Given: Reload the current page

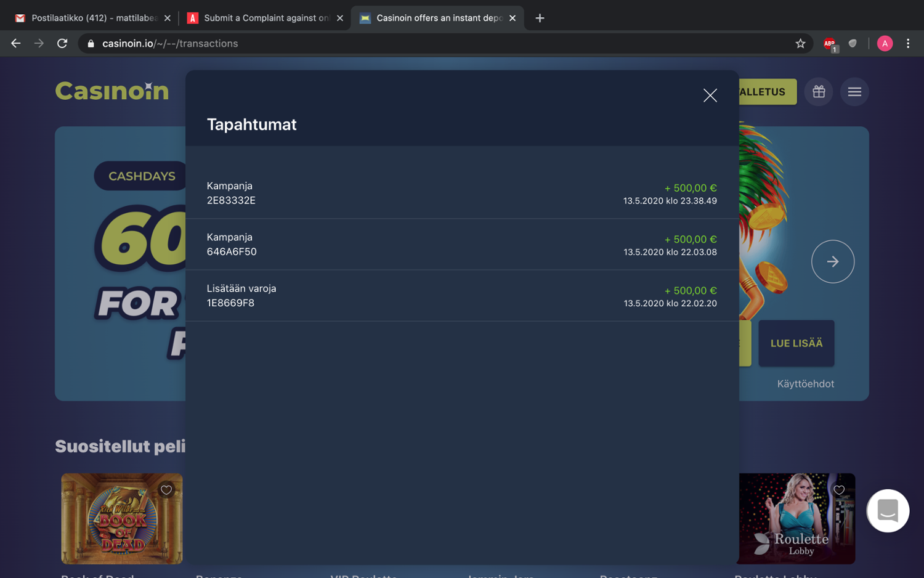Looking at the screenshot, I should click(x=62, y=43).
